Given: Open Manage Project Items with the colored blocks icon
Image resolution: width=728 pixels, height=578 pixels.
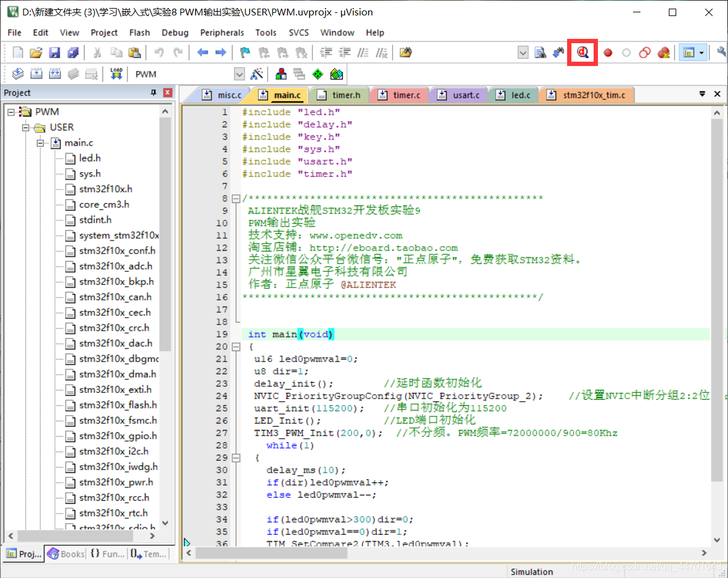Looking at the screenshot, I should [281, 74].
